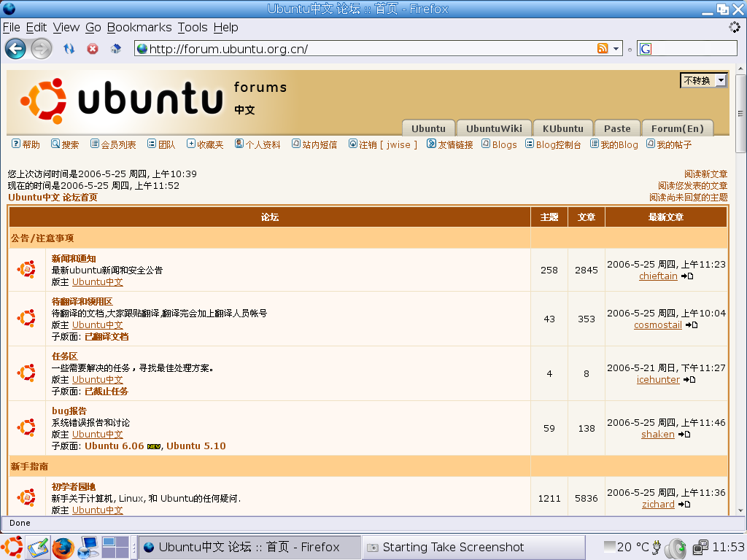Switch to Starting Take Screenshot taskbar window

point(473,548)
